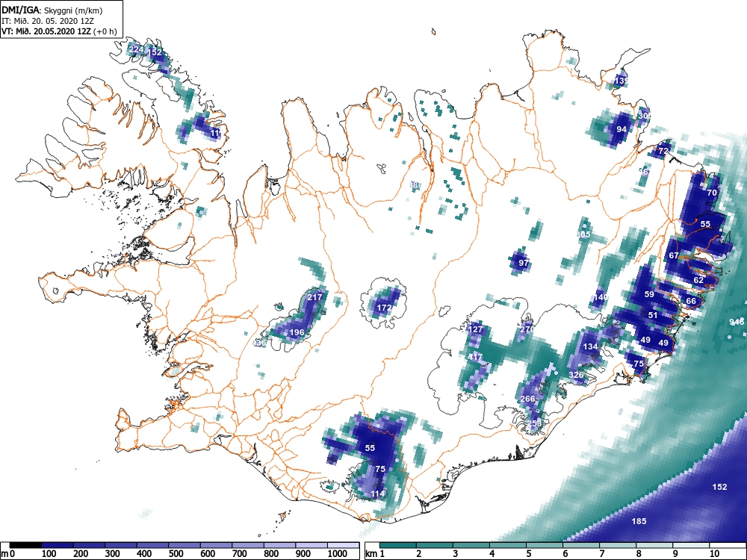The image size is (747, 560).
Task: Click the visibility value '305' on the map
Action: (x=583, y=234)
